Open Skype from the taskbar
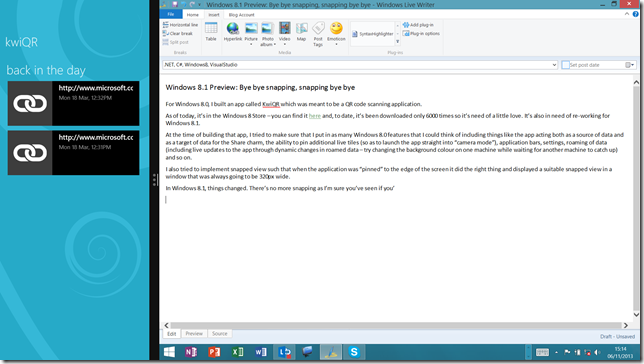Screen dimensions: 644x364 (354, 352)
